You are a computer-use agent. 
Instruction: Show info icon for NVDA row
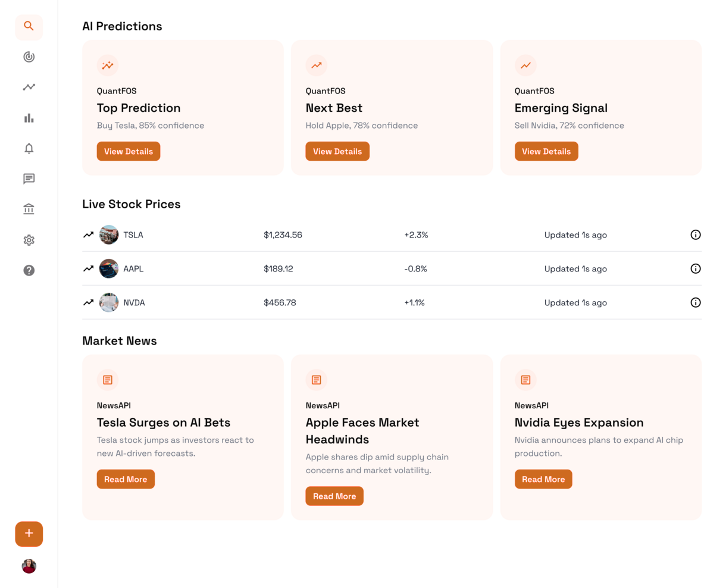pyautogui.click(x=695, y=302)
